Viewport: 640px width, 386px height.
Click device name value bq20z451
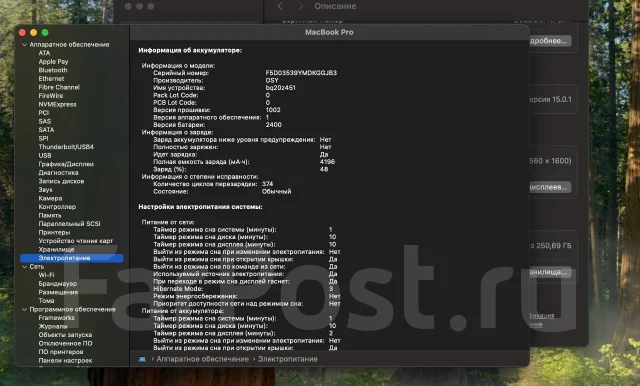[x=280, y=88]
